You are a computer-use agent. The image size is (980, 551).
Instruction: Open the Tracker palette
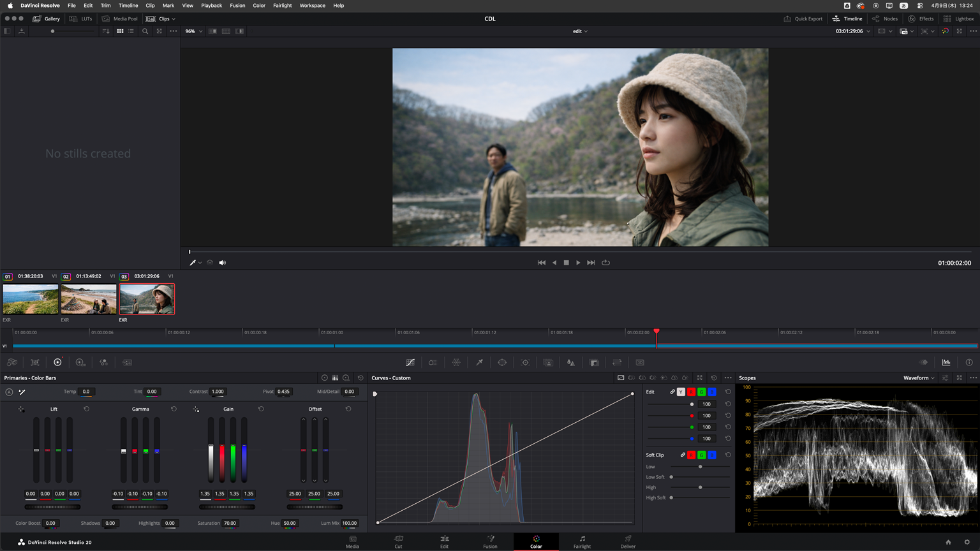click(525, 362)
